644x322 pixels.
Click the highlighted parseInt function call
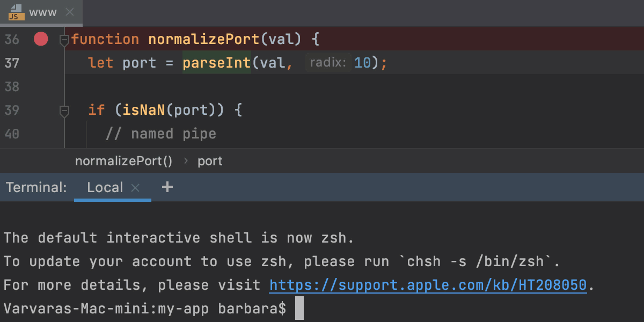tap(216, 63)
